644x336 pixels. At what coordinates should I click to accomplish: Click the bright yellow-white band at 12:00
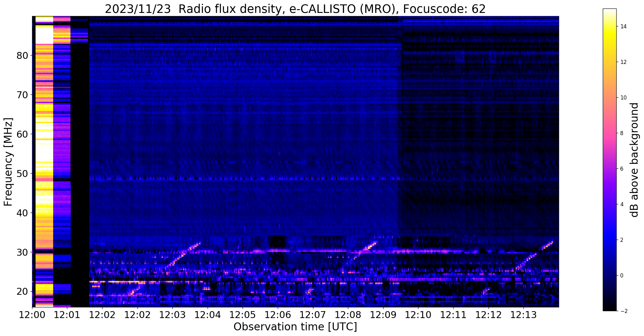click(44, 161)
